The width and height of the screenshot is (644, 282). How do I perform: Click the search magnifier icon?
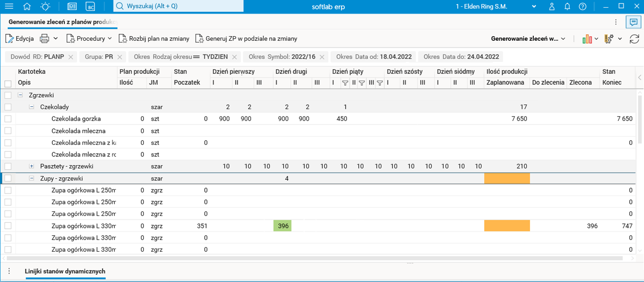[119, 6]
